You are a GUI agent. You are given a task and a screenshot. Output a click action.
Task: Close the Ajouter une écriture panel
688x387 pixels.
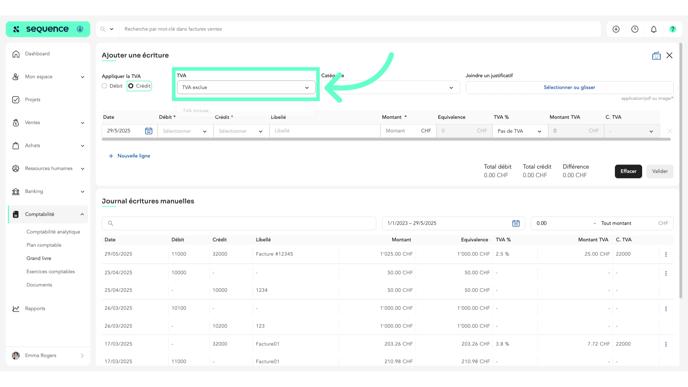[x=669, y=55]
